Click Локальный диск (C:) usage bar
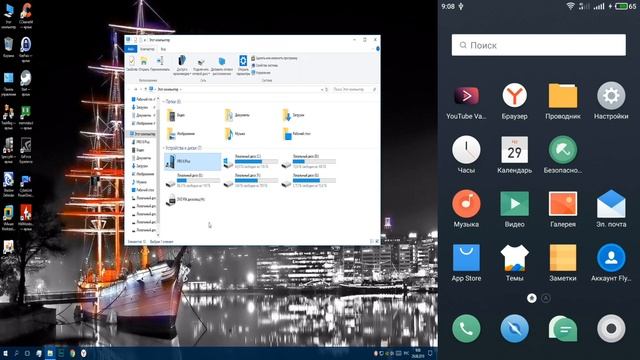 pos(257,162)
